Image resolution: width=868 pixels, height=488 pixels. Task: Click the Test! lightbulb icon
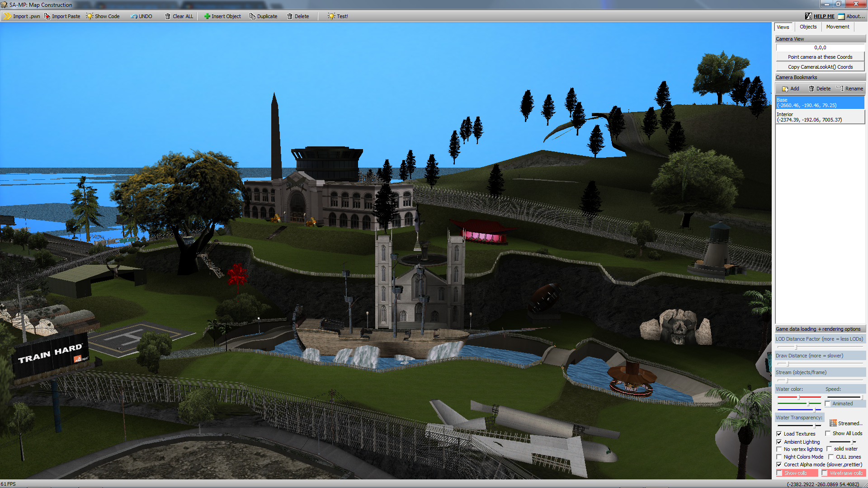click(x=331, y=16)
